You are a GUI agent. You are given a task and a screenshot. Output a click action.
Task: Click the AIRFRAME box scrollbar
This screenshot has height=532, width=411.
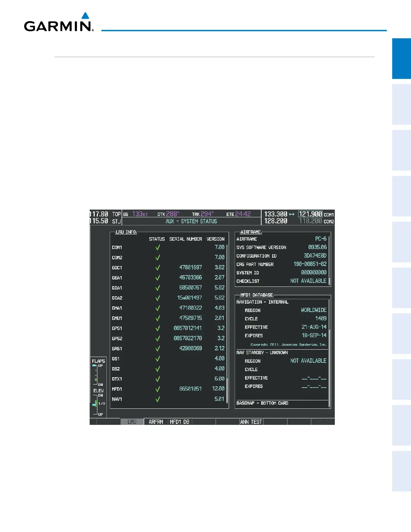pyautogui.click(x=329, y=261)
